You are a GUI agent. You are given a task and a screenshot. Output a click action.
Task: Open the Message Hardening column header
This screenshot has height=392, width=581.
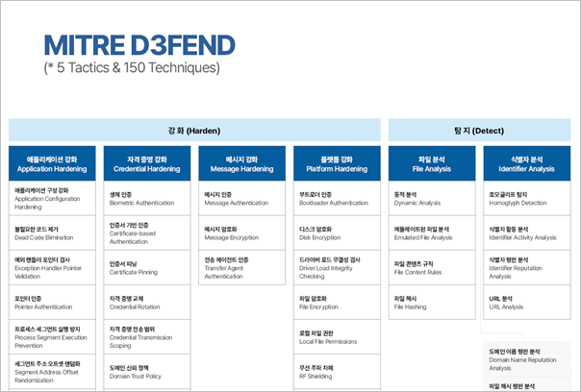click(x=242, y=163)
